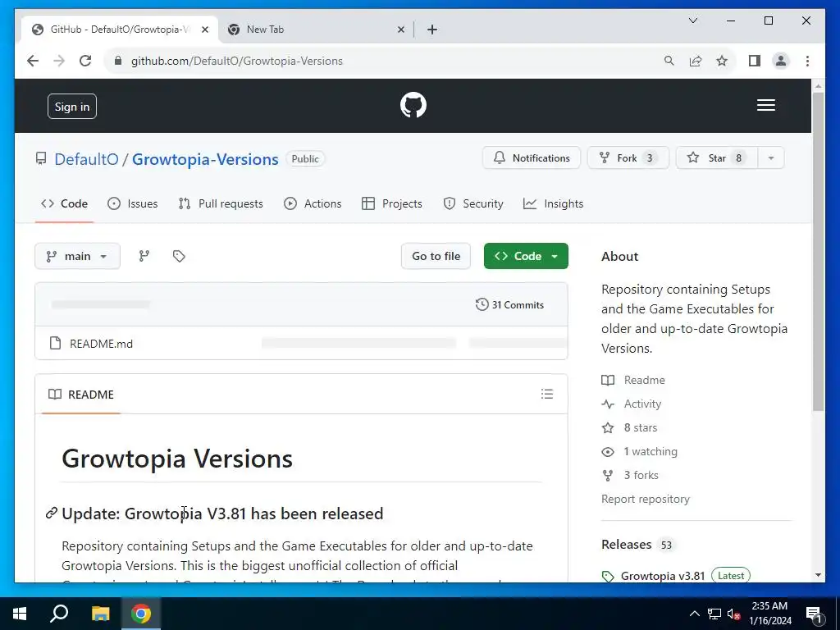Viewport: 840px width, 630px height.
Task: Select the README tab heading
Action: coord(81,395)
